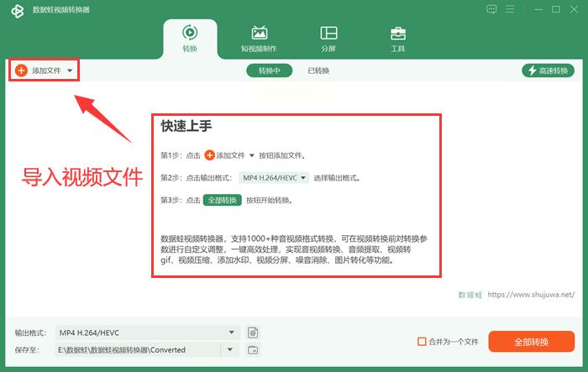Switch to the 已转换 tab
588x372 pixels.
[x=318, y=71]
